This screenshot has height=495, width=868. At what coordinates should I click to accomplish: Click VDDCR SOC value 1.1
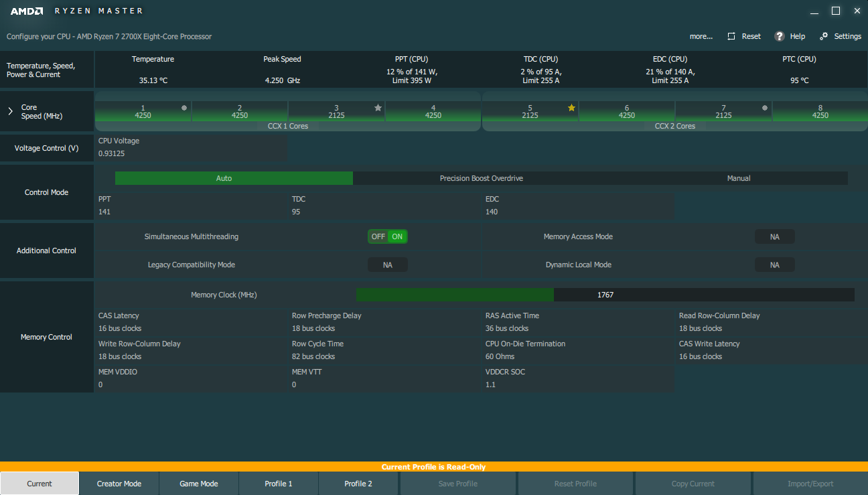tap(490, 384)
